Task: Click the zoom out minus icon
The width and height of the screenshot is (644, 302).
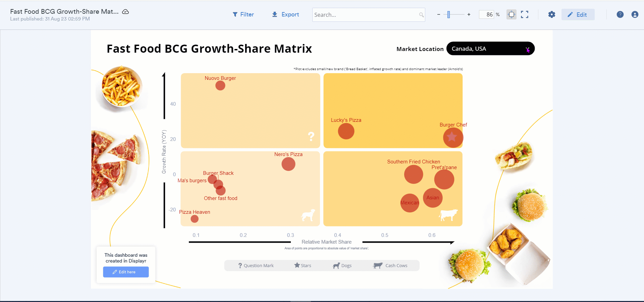Action: pos(438,14)
